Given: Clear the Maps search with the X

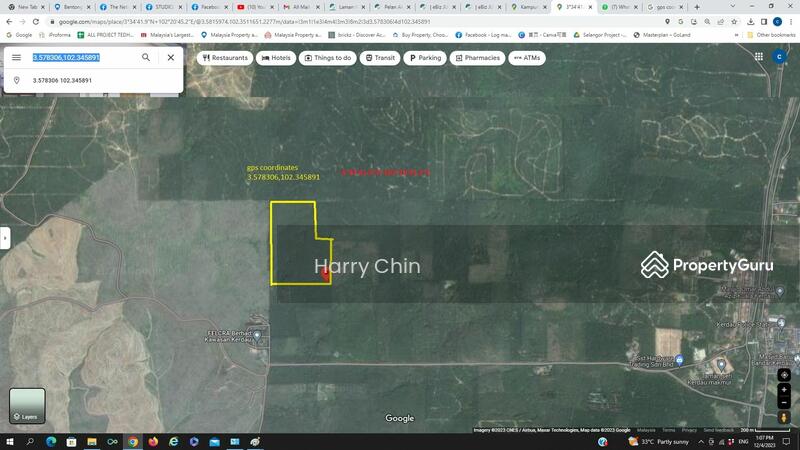Looking at the screenshot, I should [171, 58].
